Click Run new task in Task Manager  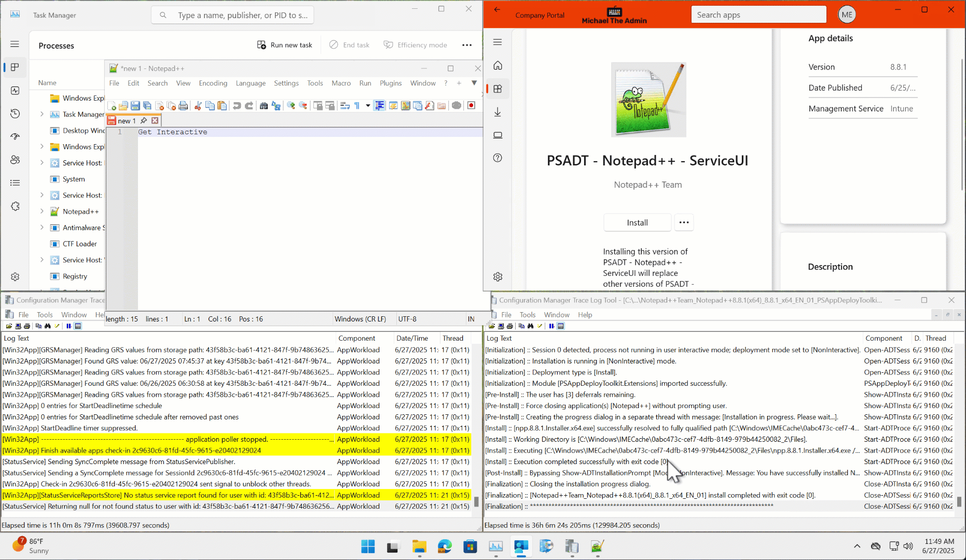(x=284, y=45)
